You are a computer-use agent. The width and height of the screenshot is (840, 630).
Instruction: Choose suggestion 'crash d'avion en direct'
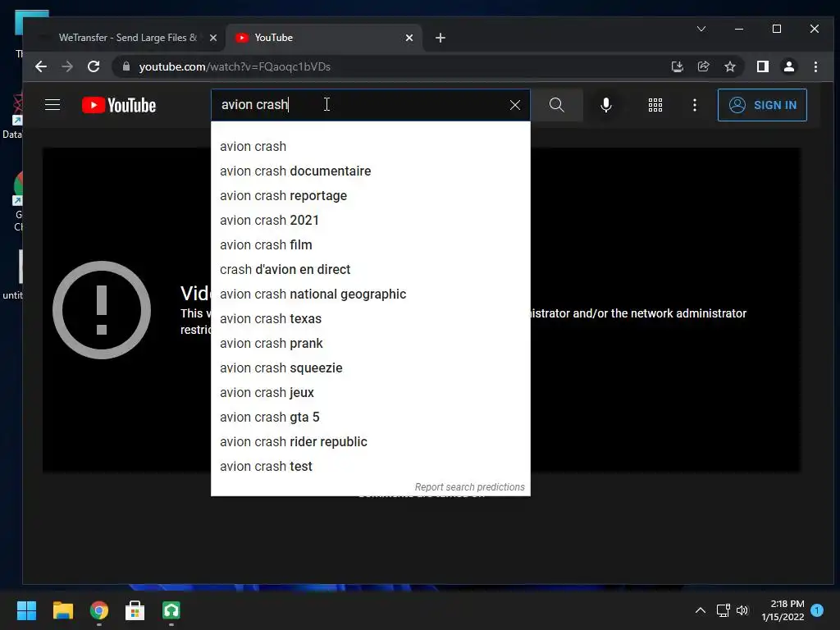(x=371, y=269)
